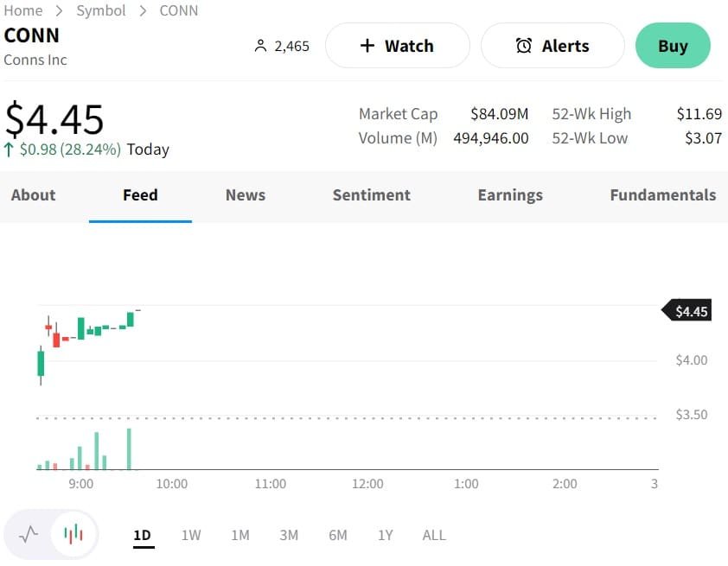Open the Sentiment tab
Viewport: 728px width, 566px height.
tap(372, 195)
